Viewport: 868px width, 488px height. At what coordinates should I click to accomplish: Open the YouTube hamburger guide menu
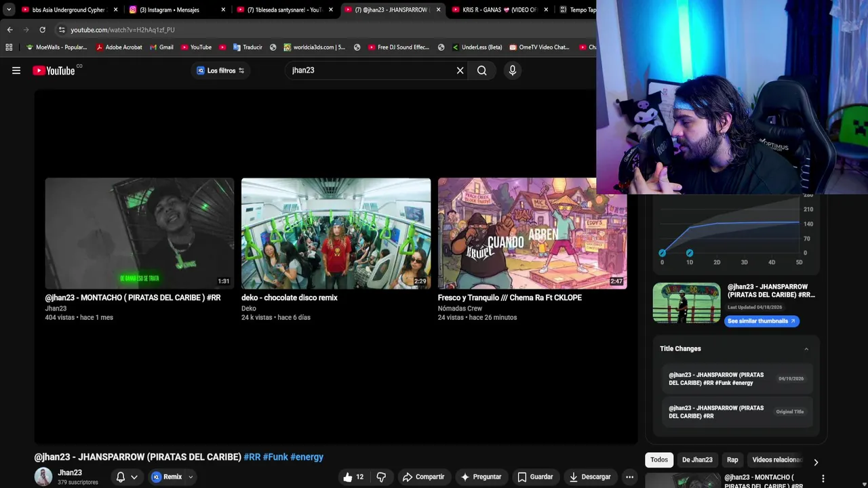[x=16, y=70]
